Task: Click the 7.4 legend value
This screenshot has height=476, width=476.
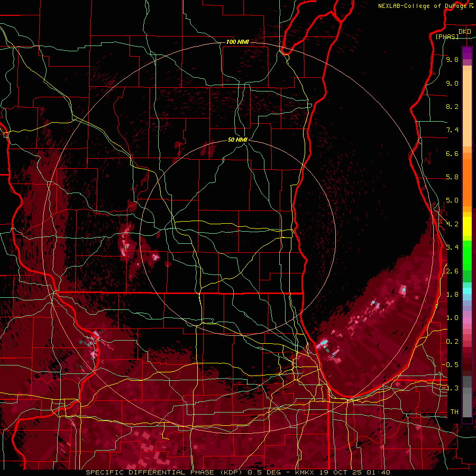Action: coord(452,130)
